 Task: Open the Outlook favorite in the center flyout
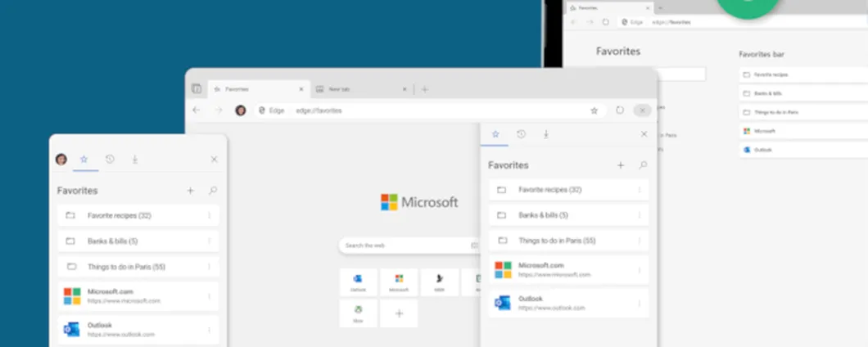pos(568,304)
